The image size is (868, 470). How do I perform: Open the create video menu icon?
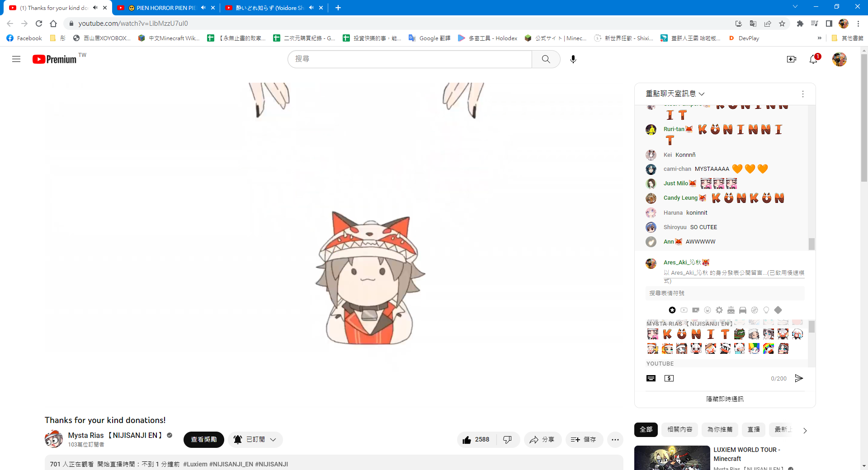tap(792, 59)
